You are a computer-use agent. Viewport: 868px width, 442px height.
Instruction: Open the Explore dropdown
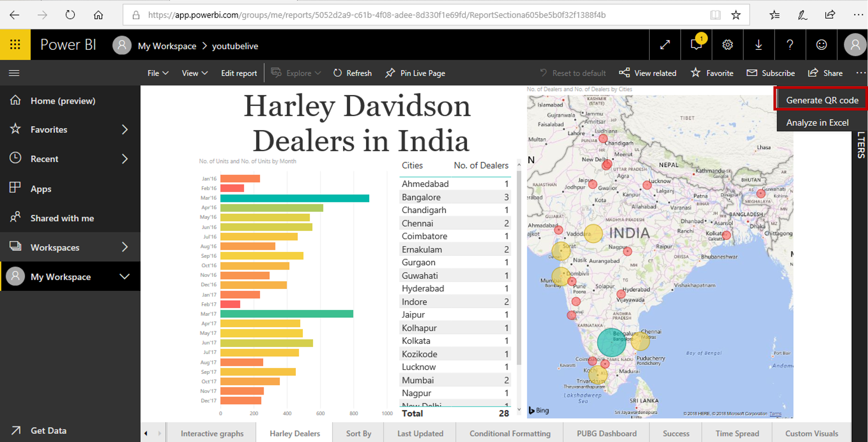(296, 73)
